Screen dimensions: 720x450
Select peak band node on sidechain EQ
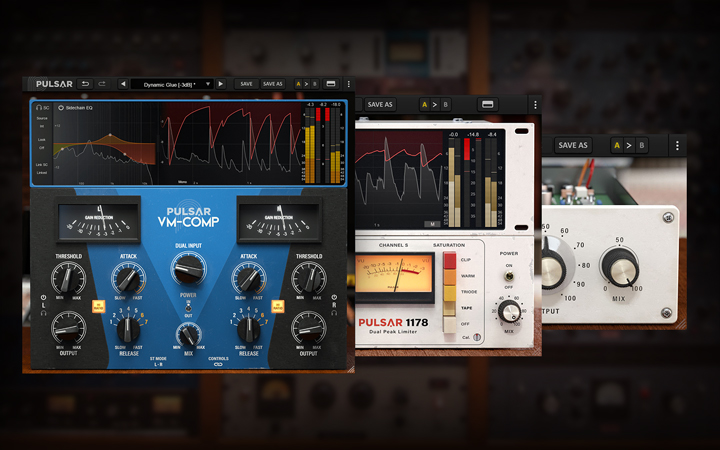click(110, 135)
